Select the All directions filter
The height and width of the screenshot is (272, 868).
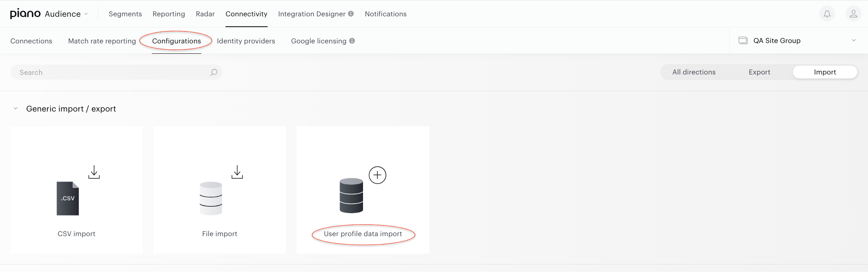click(694, 72)
